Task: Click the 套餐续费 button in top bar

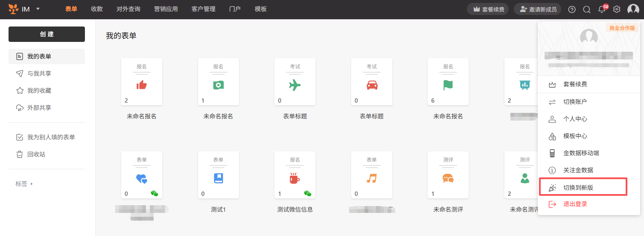Action: click(x=488, y=9)
